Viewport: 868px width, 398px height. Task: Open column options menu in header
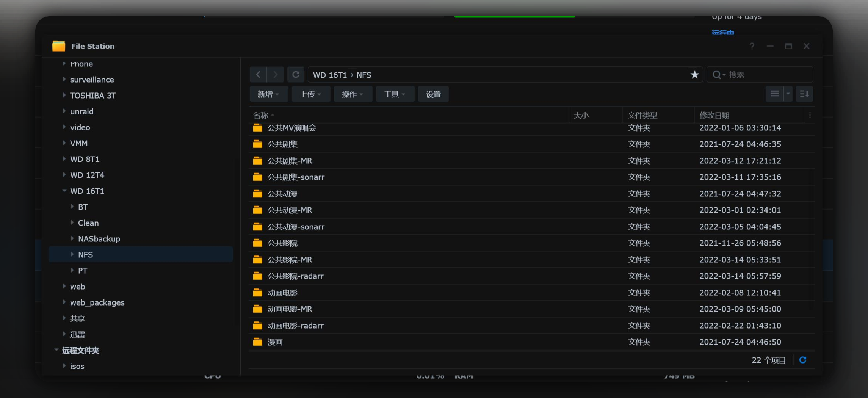(810, 115)
